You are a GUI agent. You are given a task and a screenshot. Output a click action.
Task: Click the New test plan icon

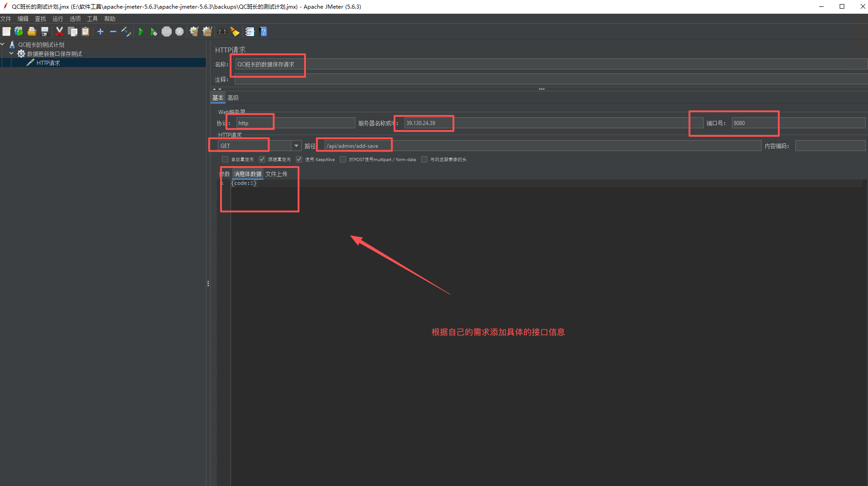click(6, 31)
